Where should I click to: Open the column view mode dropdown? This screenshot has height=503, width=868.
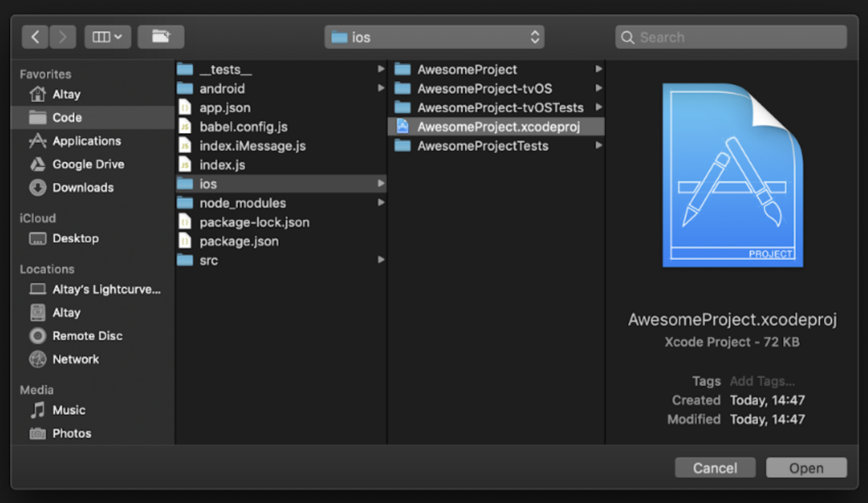click(107, 37)
